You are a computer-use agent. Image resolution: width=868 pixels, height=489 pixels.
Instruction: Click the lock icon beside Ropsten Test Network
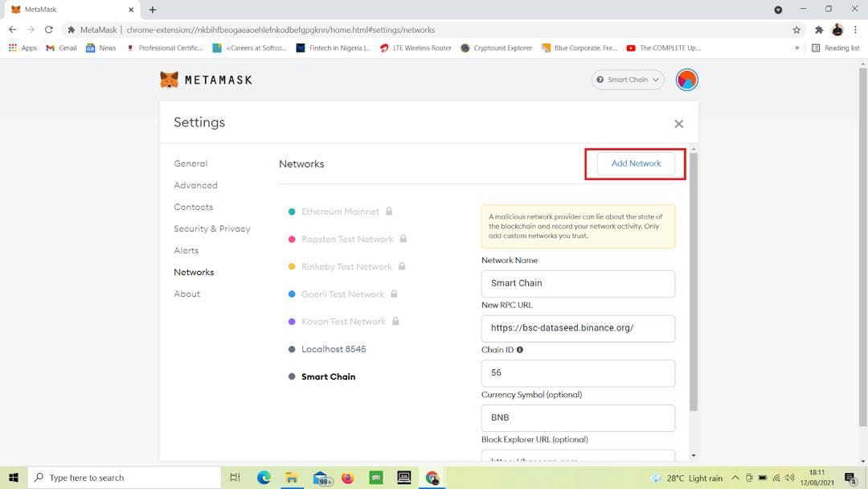coord(403,239)
